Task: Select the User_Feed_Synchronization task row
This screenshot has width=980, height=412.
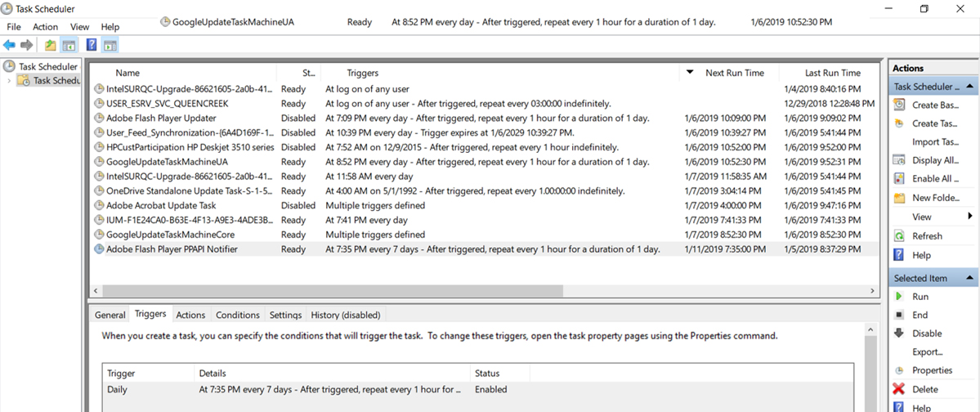Action: pyautogui.click(x=485, y=132)
